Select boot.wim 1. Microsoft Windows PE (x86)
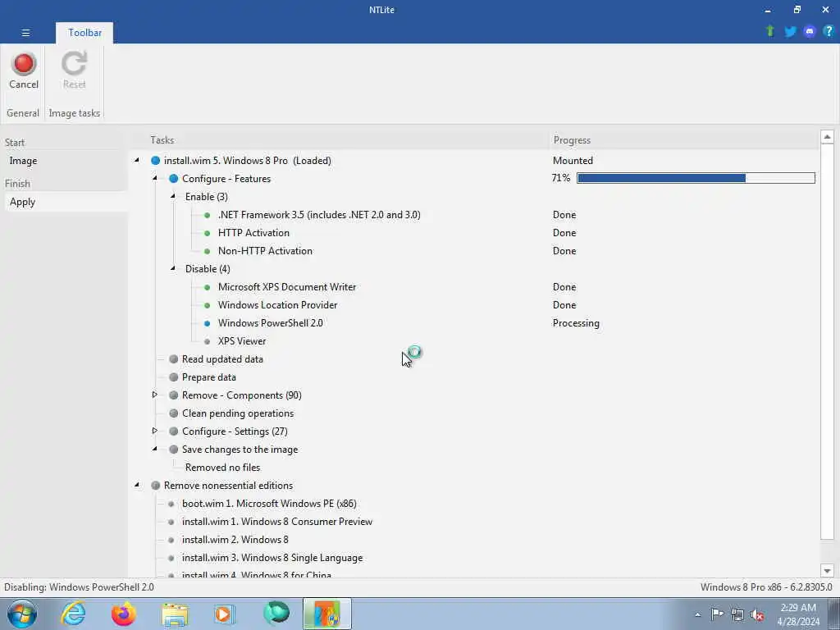This screenshot has height=630, width=840. click(269, 504)
